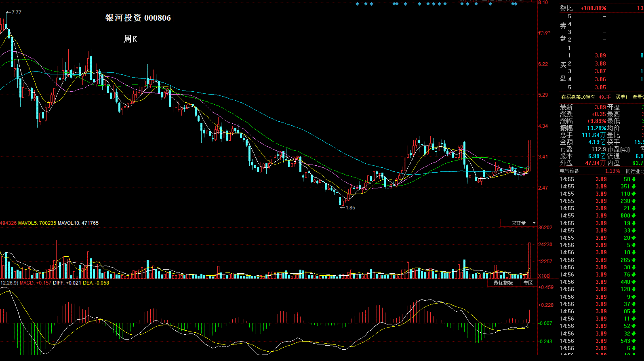Click the 买单! link
The width and height of the screenshot is (644, 361).
[x=621, y=97]
